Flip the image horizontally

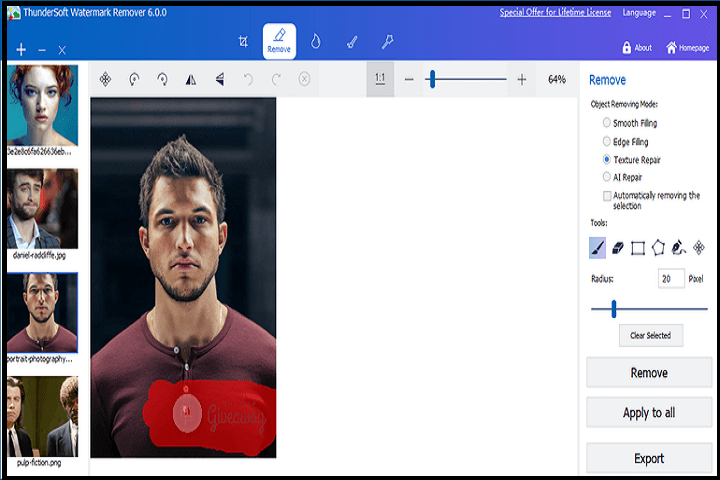[x=190, y=79]
